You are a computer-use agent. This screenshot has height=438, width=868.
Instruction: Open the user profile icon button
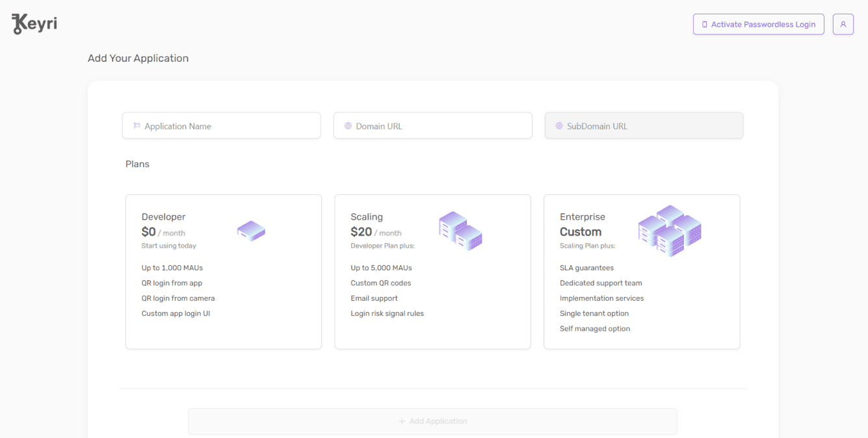[843, 25]
